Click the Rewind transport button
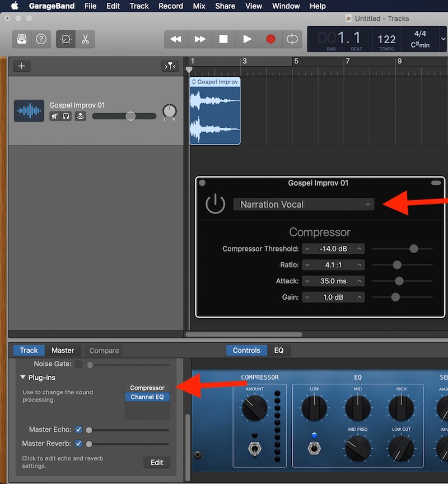The width and height of the screenshot is (448, 484). [176, 39]
